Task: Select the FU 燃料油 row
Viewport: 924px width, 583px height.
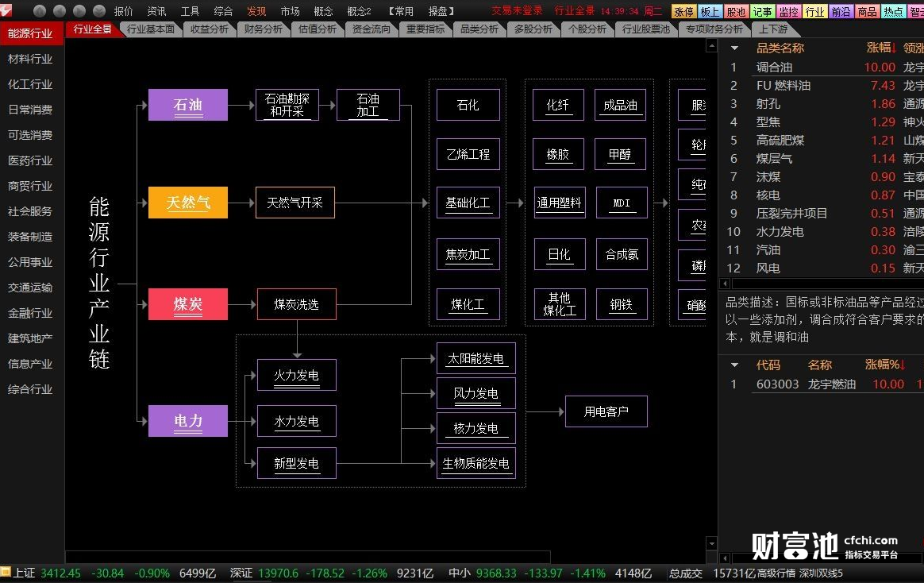Action: (x=822, y=86)
